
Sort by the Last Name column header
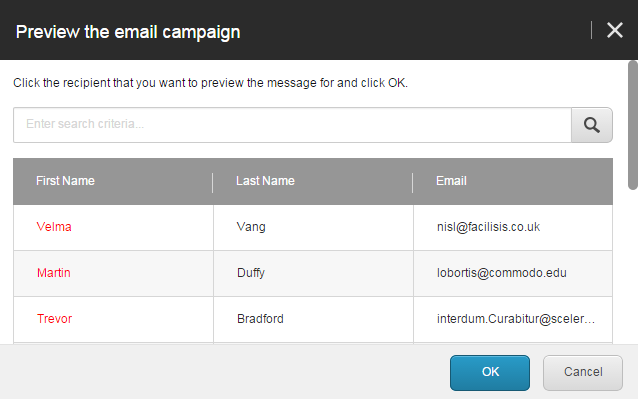pos(265,181)
